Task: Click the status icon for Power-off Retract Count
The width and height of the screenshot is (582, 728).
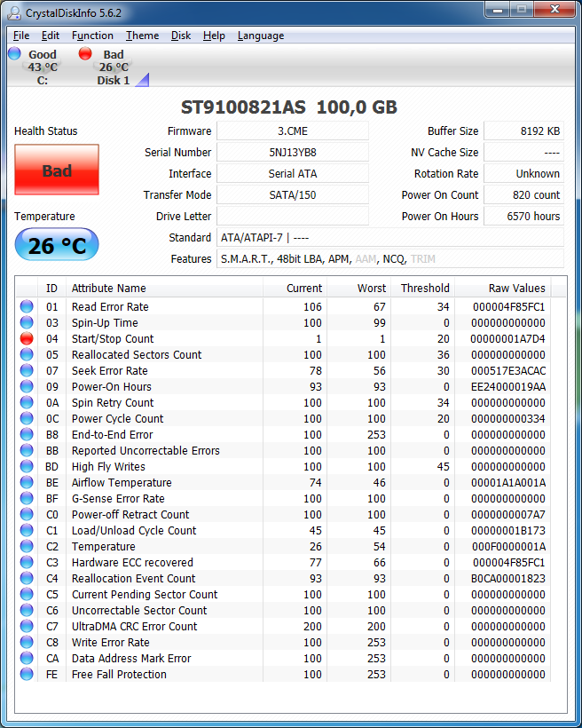Action: click(x=27, y=514)
